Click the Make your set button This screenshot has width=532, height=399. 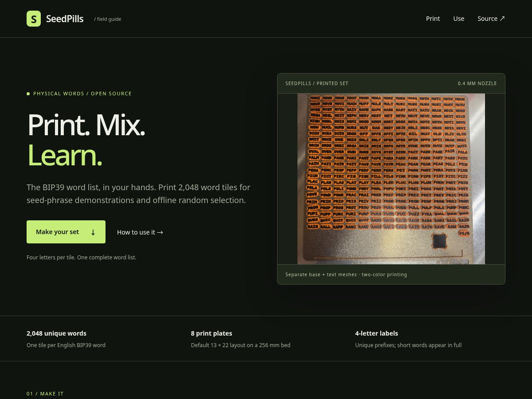66,232
